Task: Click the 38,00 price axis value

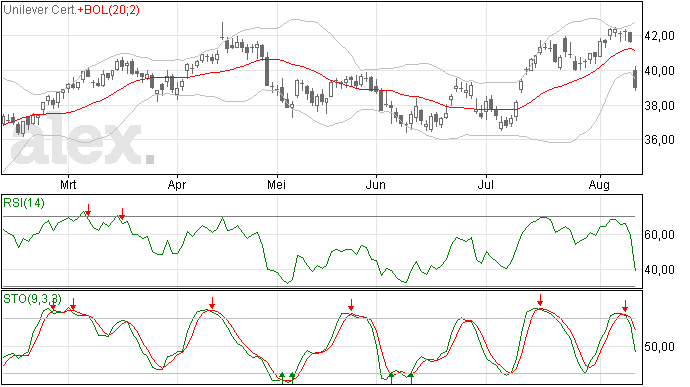Action: pos(659,106)
